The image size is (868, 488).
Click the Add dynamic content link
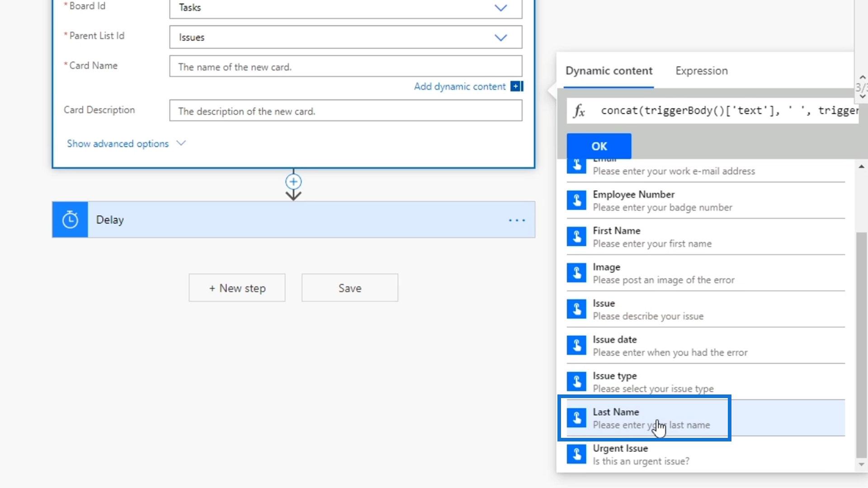click(x=460, y=86)
